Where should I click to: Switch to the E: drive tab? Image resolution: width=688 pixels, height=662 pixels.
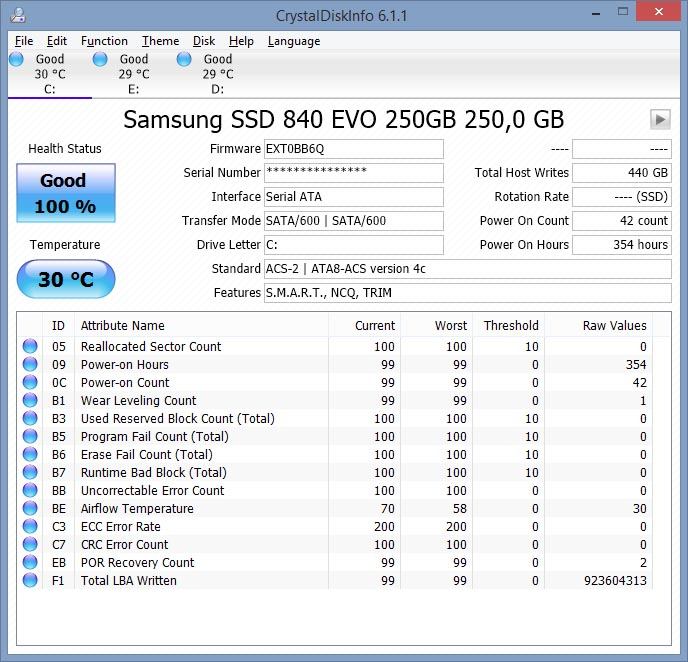[133, 74]
